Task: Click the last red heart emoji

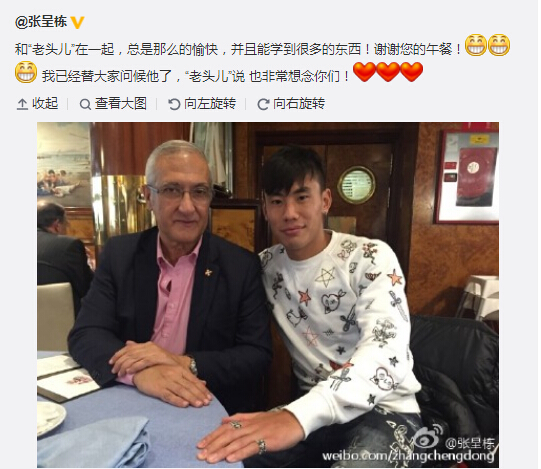Action: click(x=412, y=71)
